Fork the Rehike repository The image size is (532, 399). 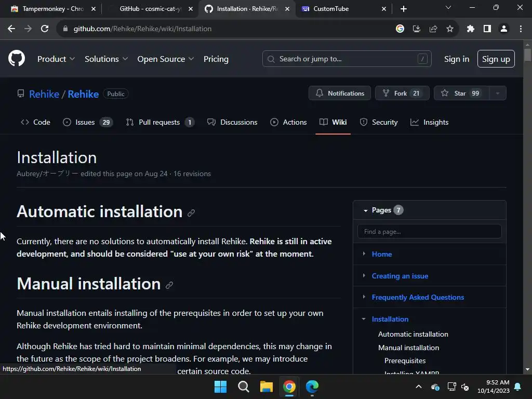(x=402, y=94)
